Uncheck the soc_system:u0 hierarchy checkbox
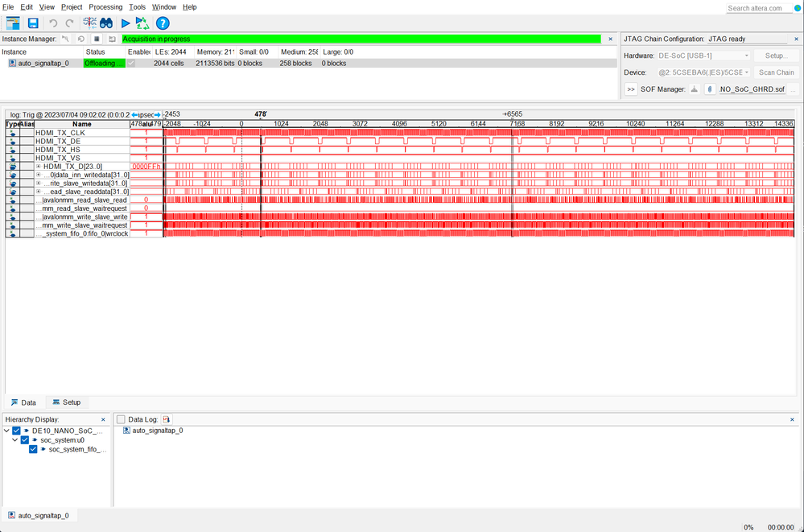This screenshot has height=532, width=804. [x=25, y=440]
